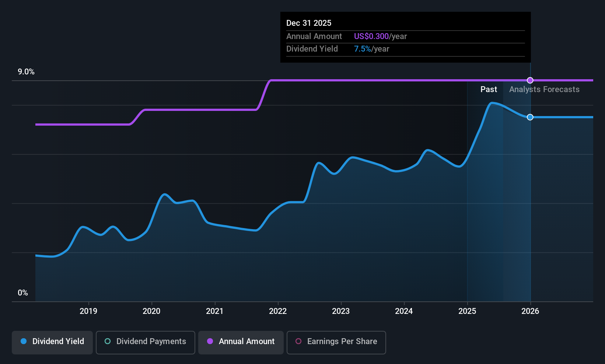Click the 2019 x-axis label
The height and width of the screenshot is (364, 605).
[x=88, y=311]
